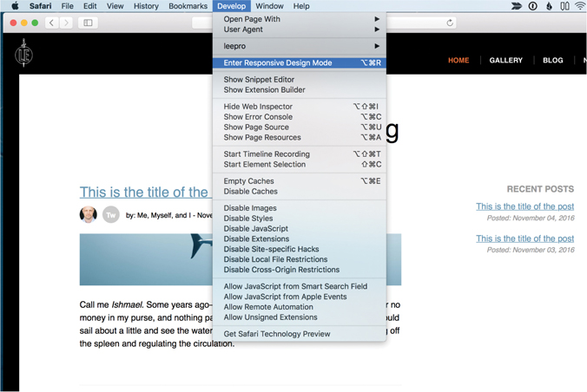Click the author photo avatar
The width and height of the screenshot is (587, 392).
click(x=89, y=214)
